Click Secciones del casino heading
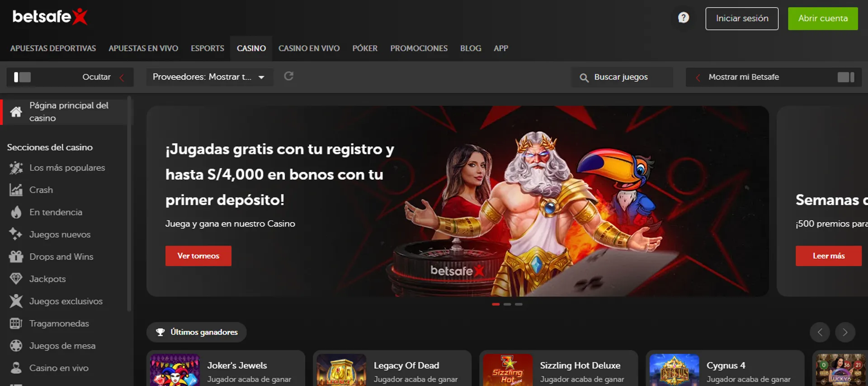The width and height of the screenshot is (868, 386). point(50,148)
